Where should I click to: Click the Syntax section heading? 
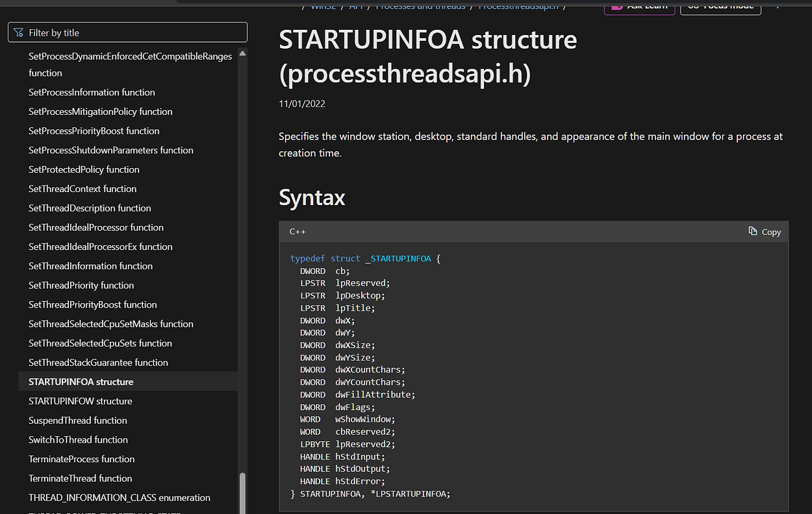[312, 197]
